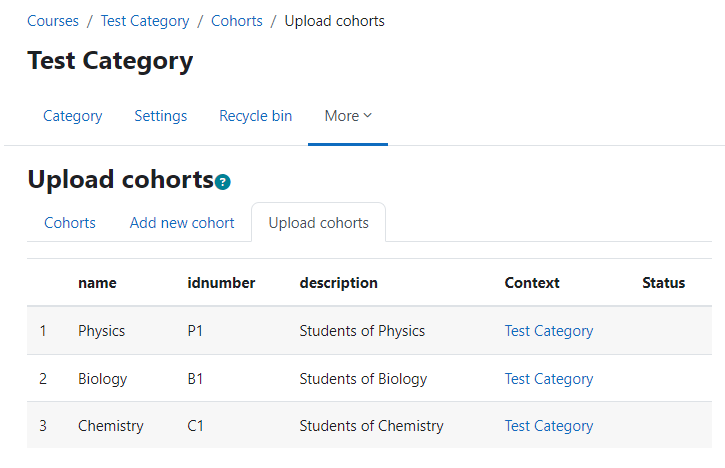725x468 pixels.
Task: Open Test Category link in Biology row
Action: click(549, 379)
